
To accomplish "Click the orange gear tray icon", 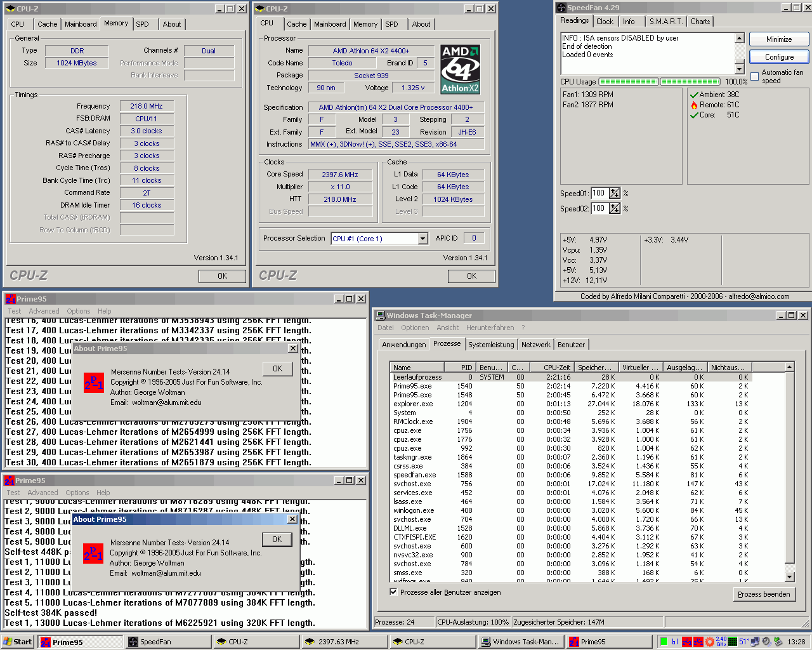I will pyautogui.click(x=709, y=642).
